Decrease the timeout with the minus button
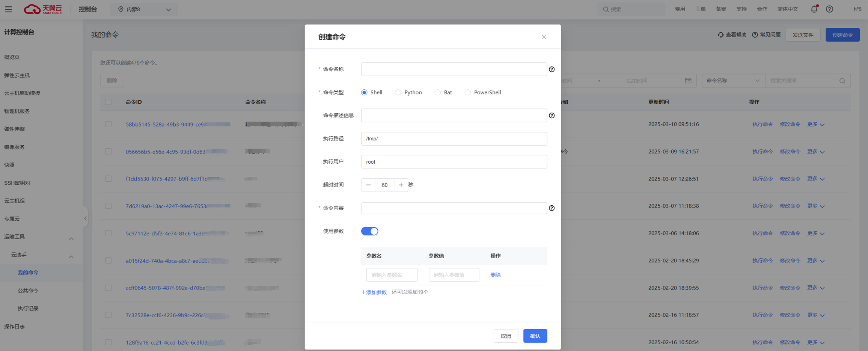 tap(368, 185)
